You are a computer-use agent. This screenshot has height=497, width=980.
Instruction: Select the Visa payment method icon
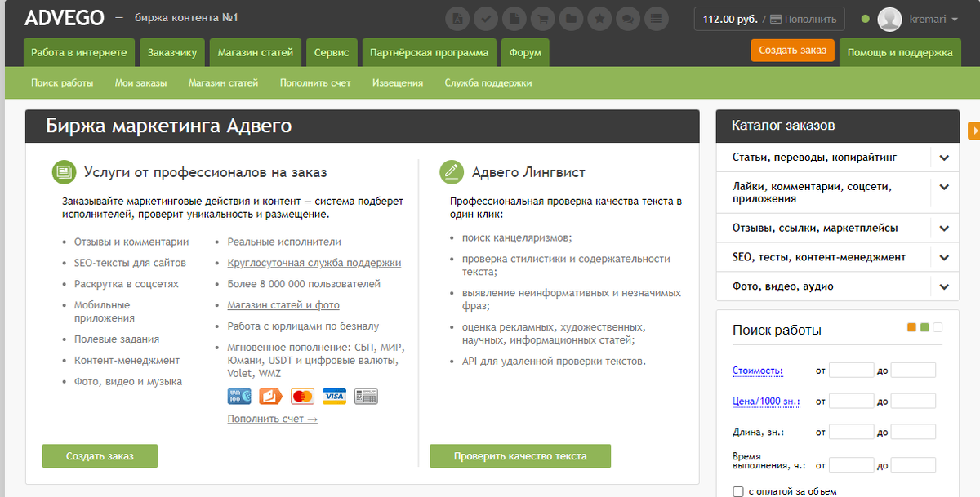(334, 396)
